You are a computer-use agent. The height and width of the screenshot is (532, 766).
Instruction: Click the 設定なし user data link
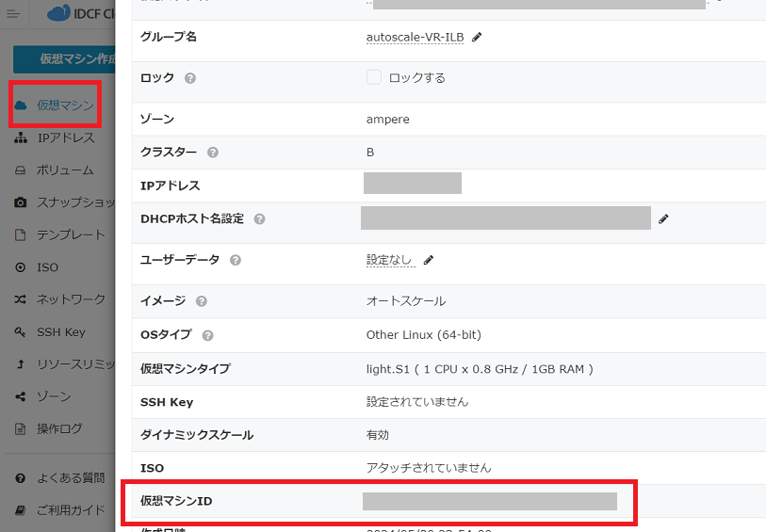click(x=390, y=260)
